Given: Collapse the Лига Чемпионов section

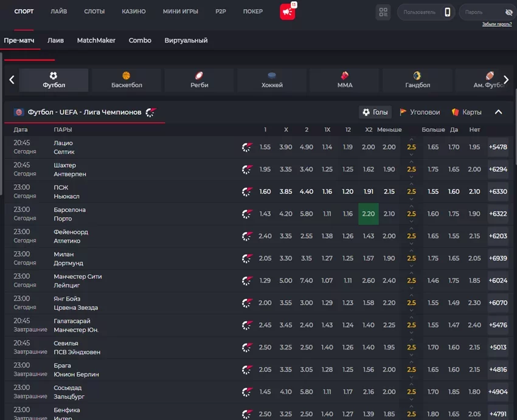Looking at the screenshot, I should (499, 112).
